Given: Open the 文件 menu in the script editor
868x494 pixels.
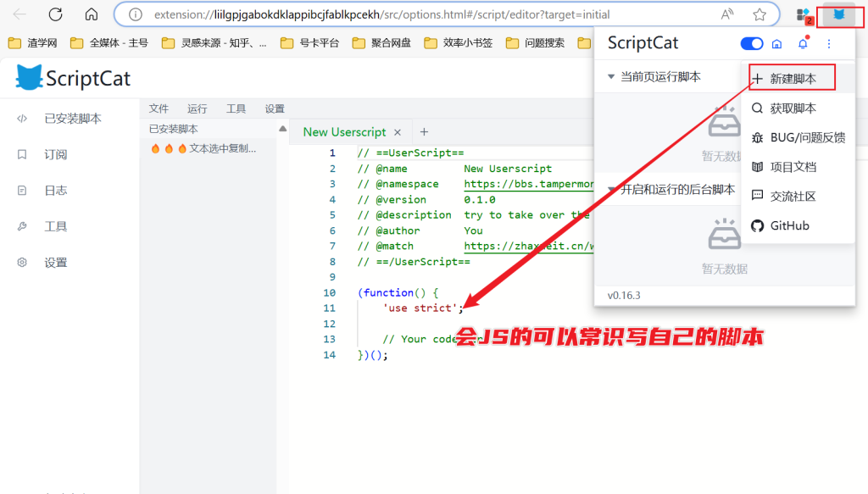Looking at the screenshot, I should [x=159, y=108].
